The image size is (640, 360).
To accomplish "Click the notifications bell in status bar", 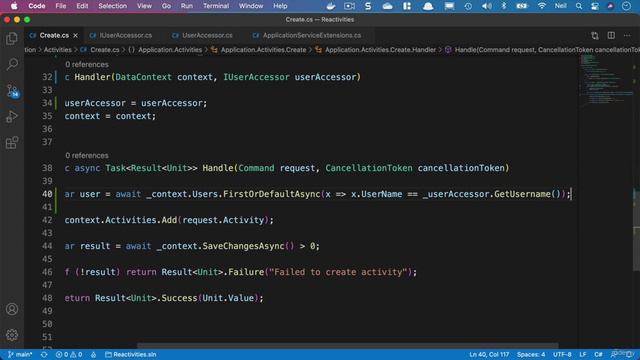I will (x=629, y=354).
